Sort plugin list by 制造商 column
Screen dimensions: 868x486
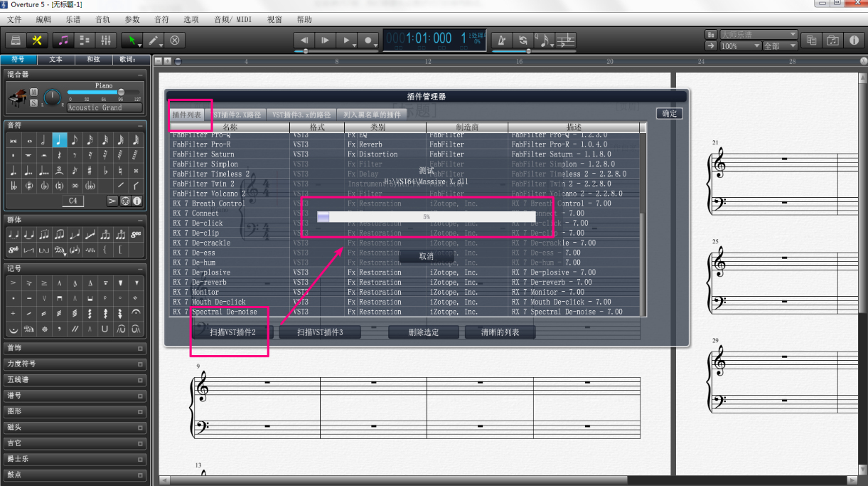click(467, 127)
